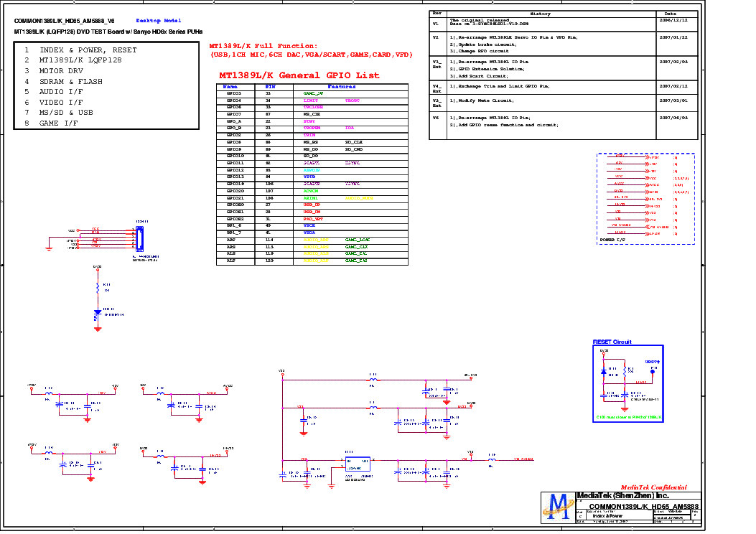The height and width of the screenshot is (534, 756).
Task: Click the "Features" column header in GPIO table
Action: coord(341,87)
